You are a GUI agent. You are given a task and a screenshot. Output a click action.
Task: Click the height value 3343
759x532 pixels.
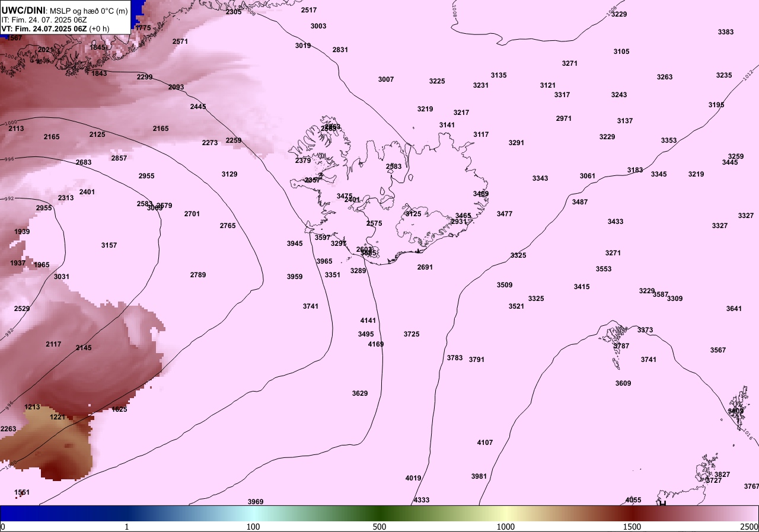(x=540, y=178)
